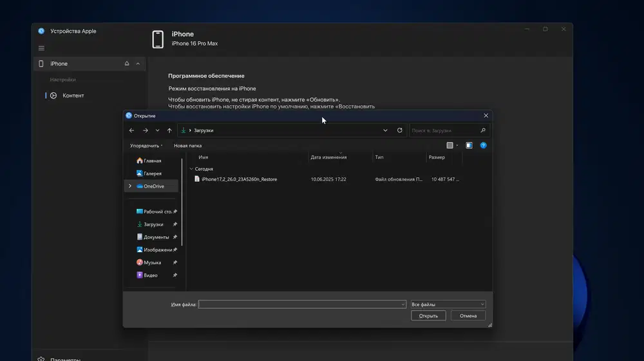Click the Загрузки path in address bar
Viewport: 644px width, 361px height.
click(204, 130)
